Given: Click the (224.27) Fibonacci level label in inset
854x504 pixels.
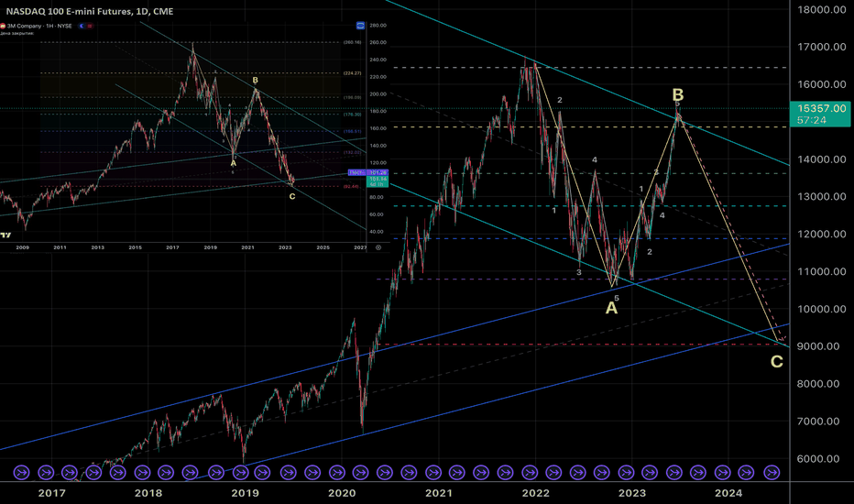Looking at the screenshot, I should pos(353,73).
